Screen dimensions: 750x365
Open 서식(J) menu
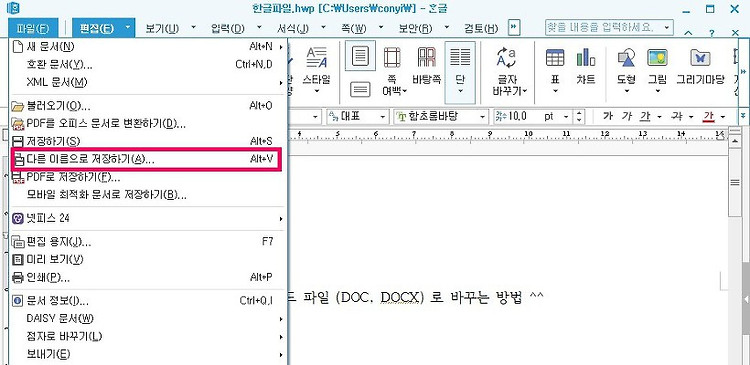tap(293, 28)
